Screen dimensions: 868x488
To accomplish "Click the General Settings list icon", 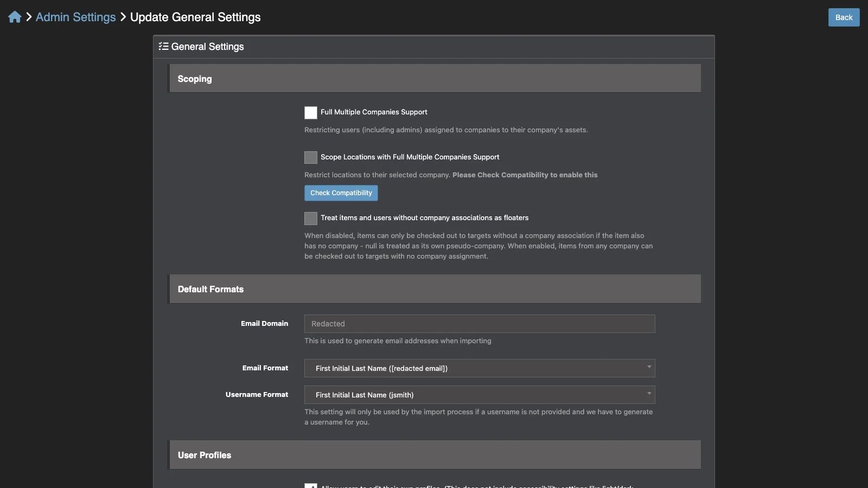I will click(163, 47).
